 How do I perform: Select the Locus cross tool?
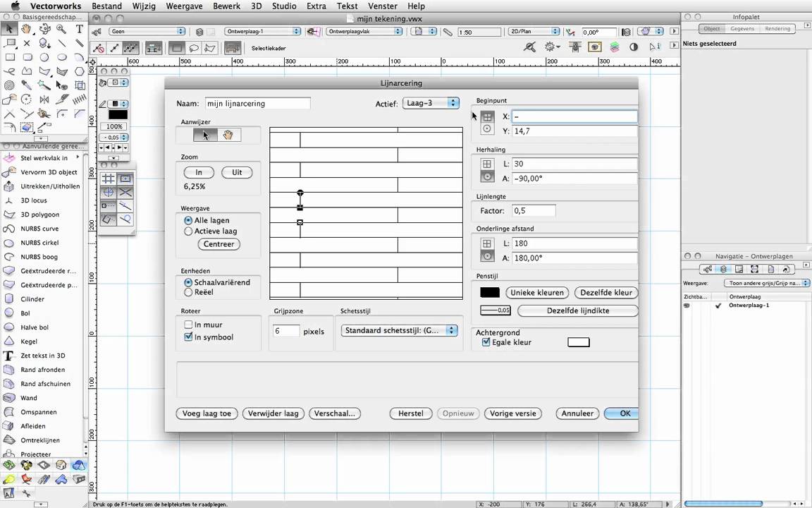(27, 43)
